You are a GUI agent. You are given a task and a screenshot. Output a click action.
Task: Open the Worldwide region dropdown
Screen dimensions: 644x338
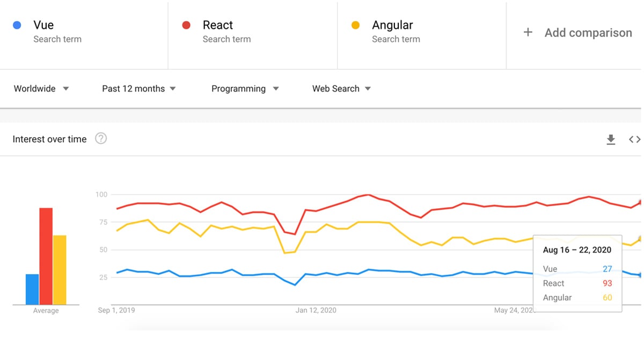41,89
